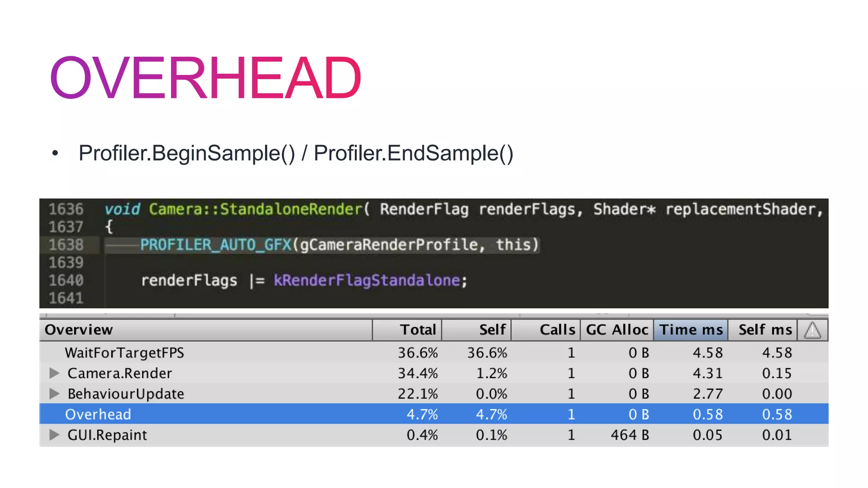Click the warning triangle column icon
868x488 pixels.
coord(812,330)
